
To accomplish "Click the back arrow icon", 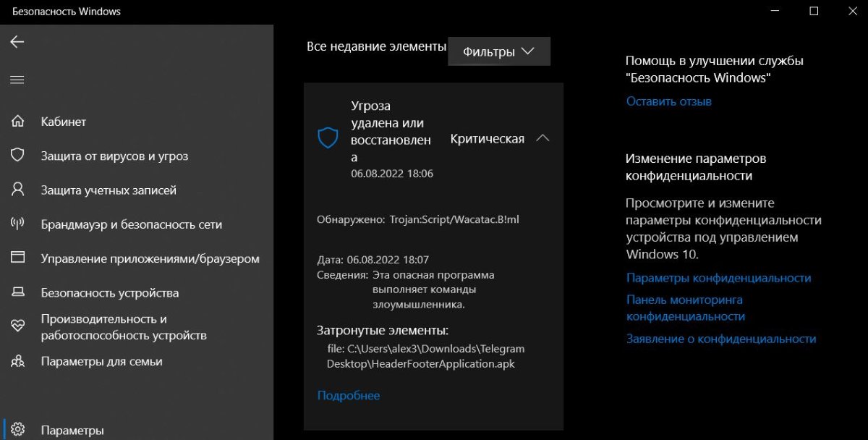I will [17, 42].
